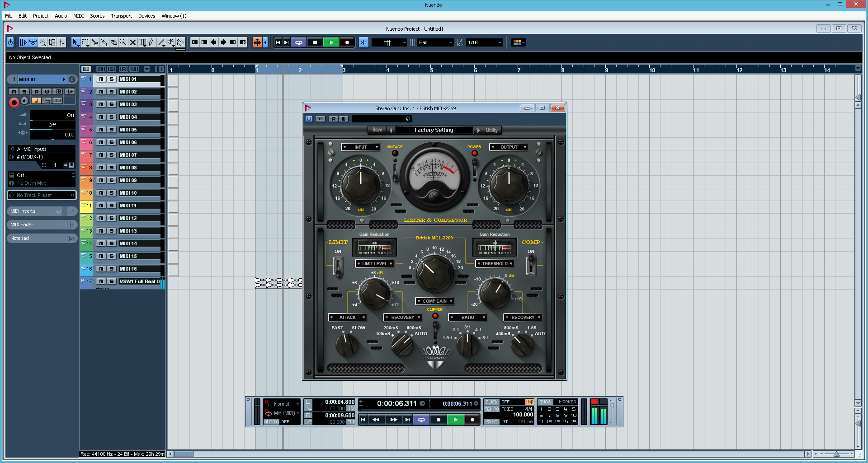
Task: Toggle Autoscroll in the toolbar
Action: (x=257, y=42)
